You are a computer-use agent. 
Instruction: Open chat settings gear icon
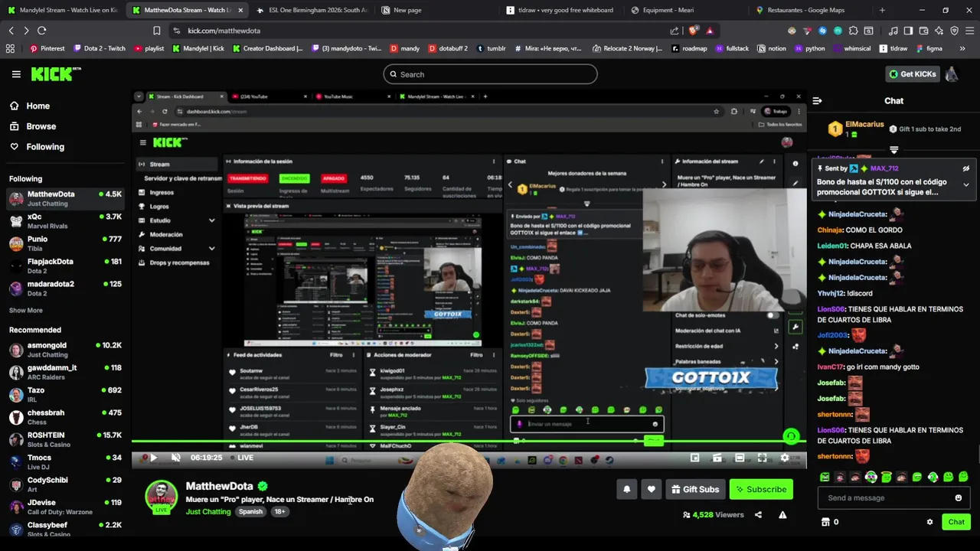point(929,522)
